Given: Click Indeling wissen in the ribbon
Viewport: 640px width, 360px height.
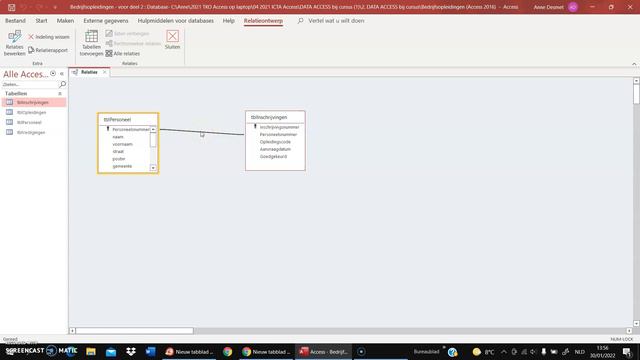Looking at the screenshot, I should 49,37.
